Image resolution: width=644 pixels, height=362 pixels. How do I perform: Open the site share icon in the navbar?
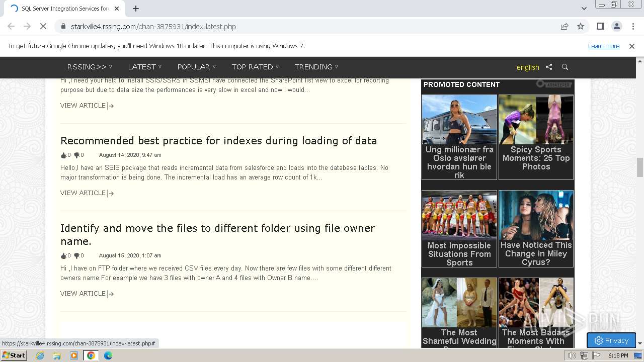click(x=549, y=67)
